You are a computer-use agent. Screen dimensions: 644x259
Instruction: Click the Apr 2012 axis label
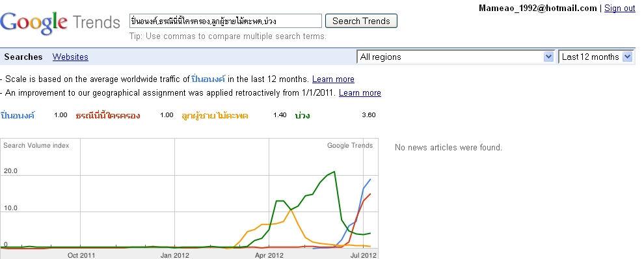269,255
